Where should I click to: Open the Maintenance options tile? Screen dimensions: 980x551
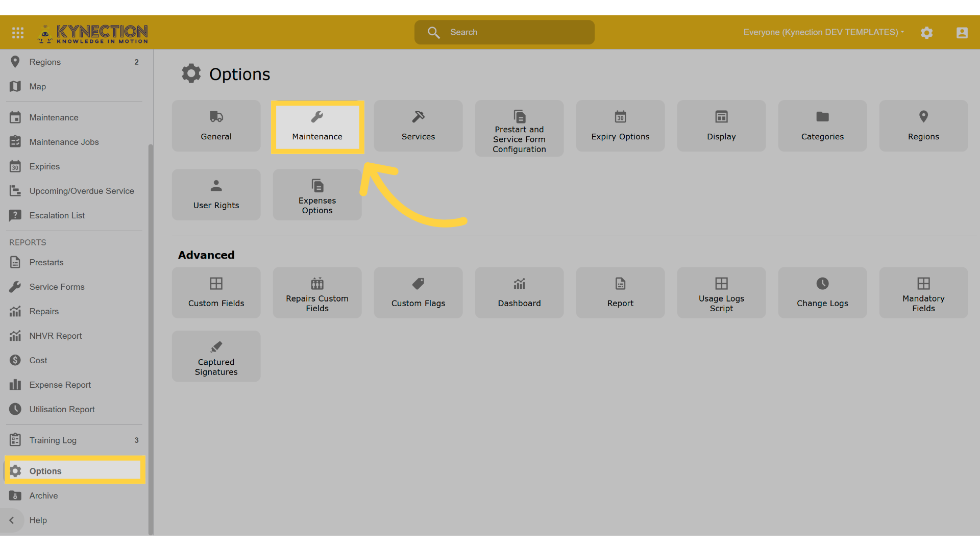point(317,127)
